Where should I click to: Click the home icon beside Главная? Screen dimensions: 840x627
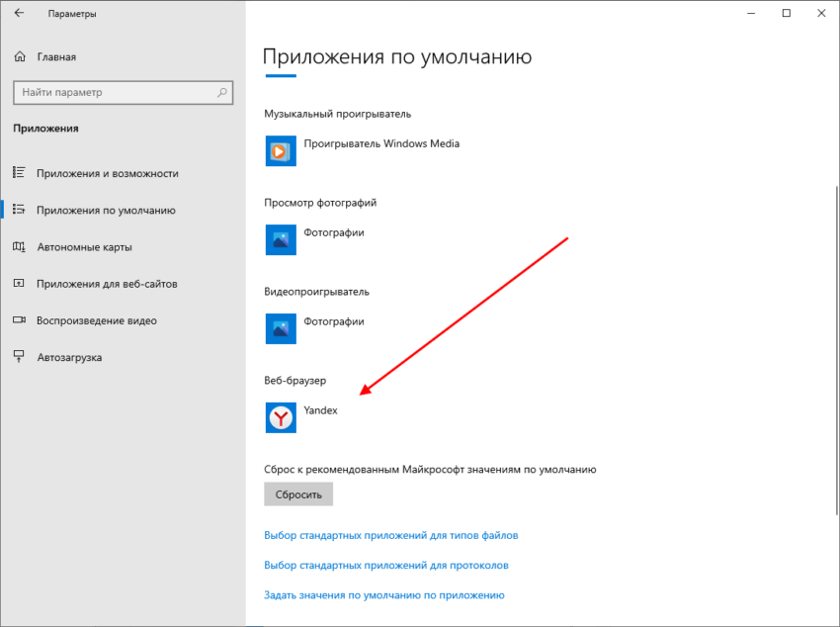point(19,57)
